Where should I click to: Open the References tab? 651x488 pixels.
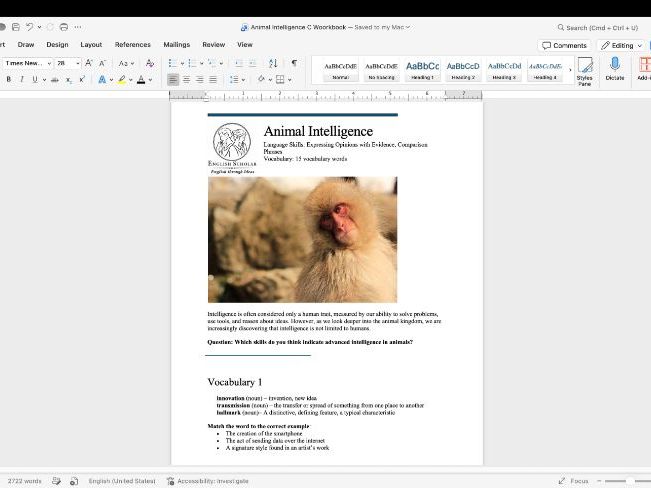[x=132, y=44]
